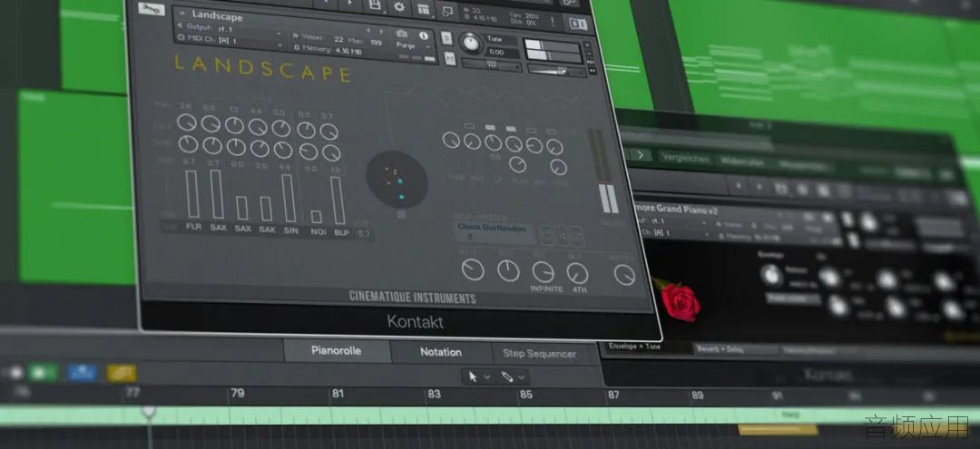
Task: Open the wrench edit icon beside Landscape
Action: (152, 9)
